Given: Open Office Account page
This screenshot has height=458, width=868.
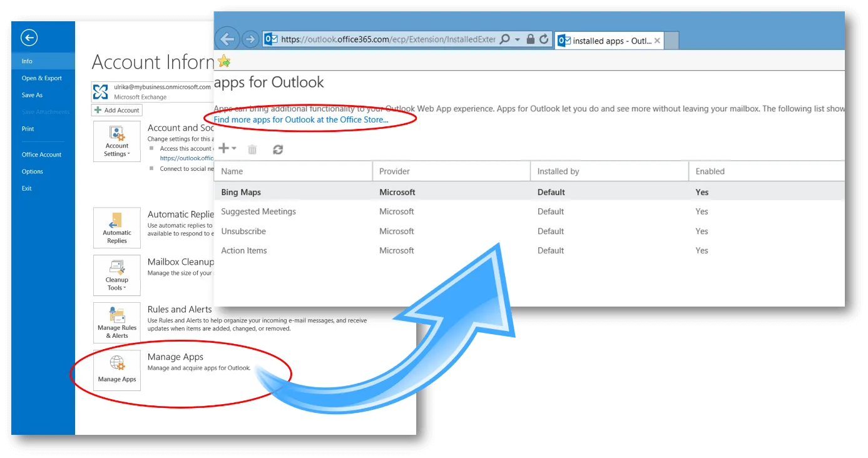Looking at the screenshot, I should [x=42, y=155].
